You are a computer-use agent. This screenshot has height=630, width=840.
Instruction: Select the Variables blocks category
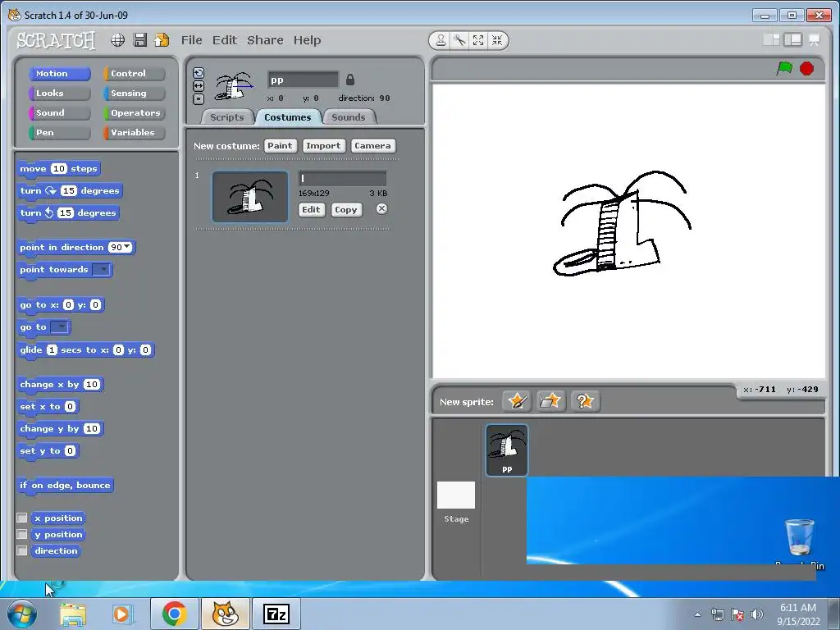tap(135, 133)
